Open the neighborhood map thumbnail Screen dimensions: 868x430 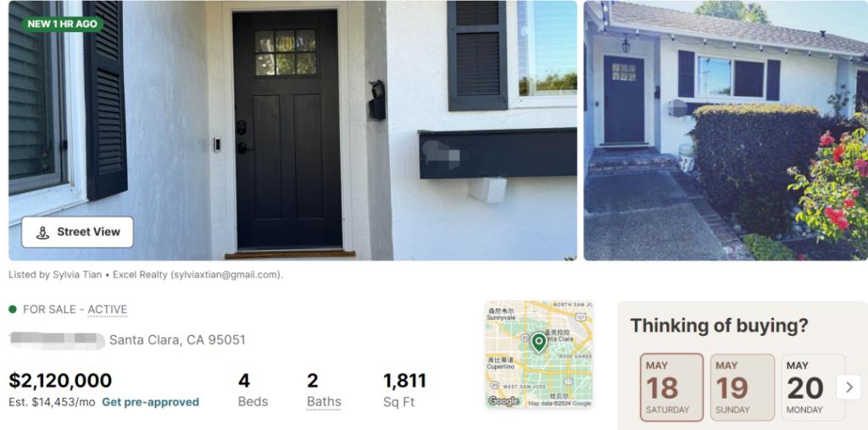(539, 355)
